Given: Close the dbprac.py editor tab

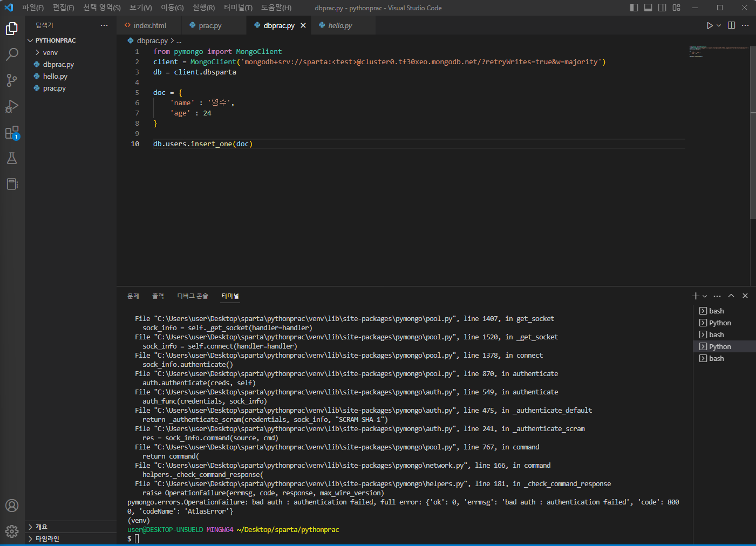Looking at the screenshot, I should [x=303, y=25].
